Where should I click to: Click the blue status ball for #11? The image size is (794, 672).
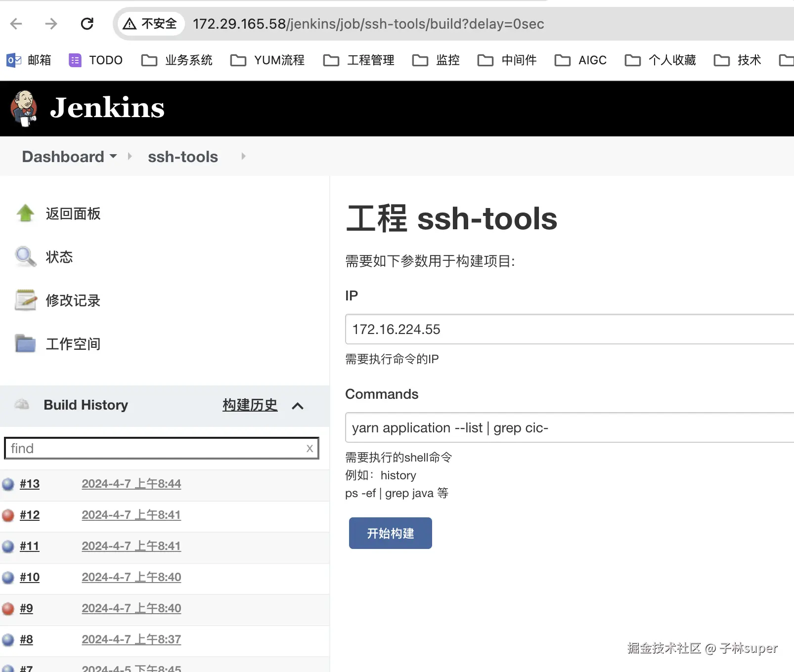pyautogui.click(x=8, y=546)
